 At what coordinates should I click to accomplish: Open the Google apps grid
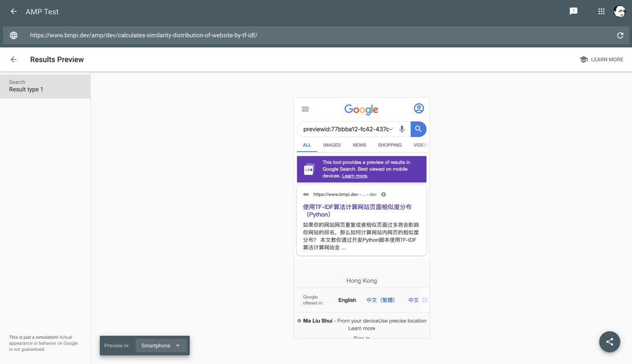coord(601,11)
